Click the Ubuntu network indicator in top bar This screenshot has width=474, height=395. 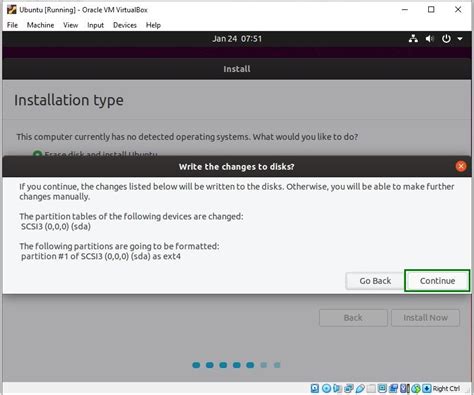(x=413, y=39)
